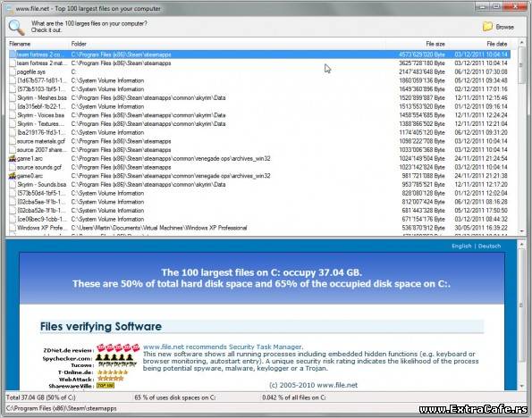The height and width of the screenshot is (418, 532).
Task: Click the Browse folder icon
Action: pos(487,27)
